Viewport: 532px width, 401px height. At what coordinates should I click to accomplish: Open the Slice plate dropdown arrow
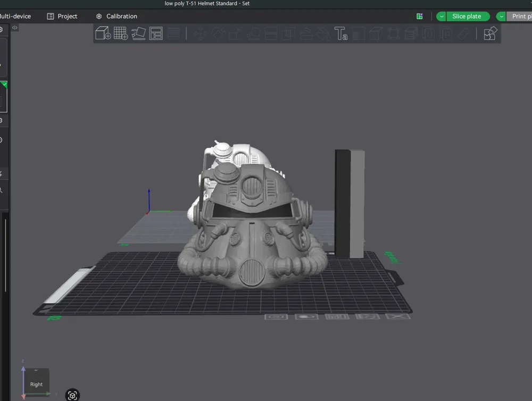tap(442, 16)
